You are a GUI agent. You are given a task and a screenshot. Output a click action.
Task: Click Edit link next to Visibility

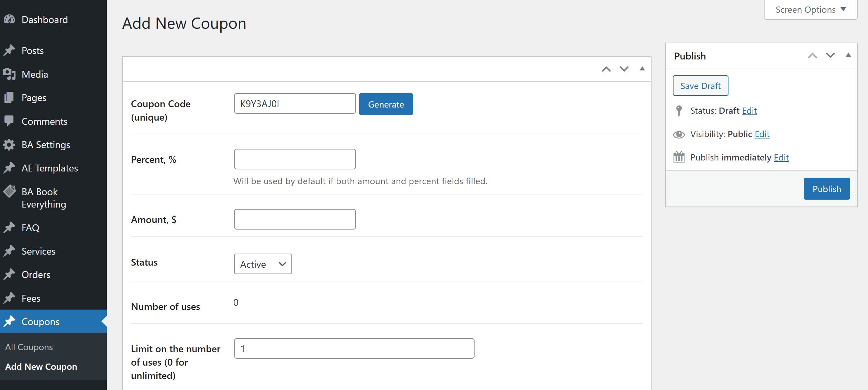tap(762, 134)
